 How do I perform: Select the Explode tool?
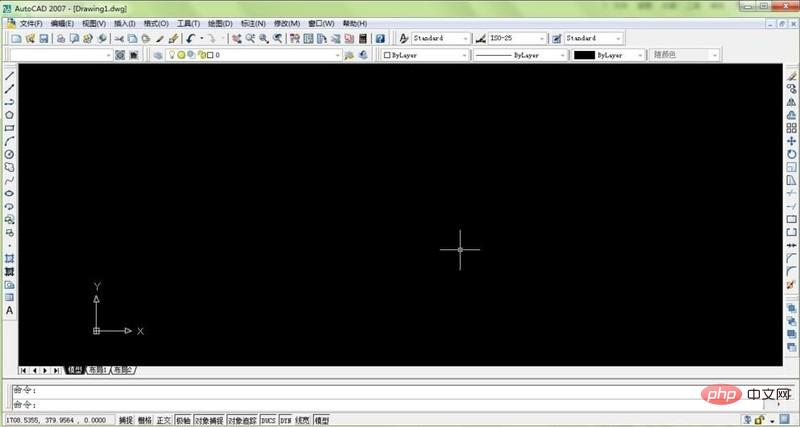tap(791, 284)
